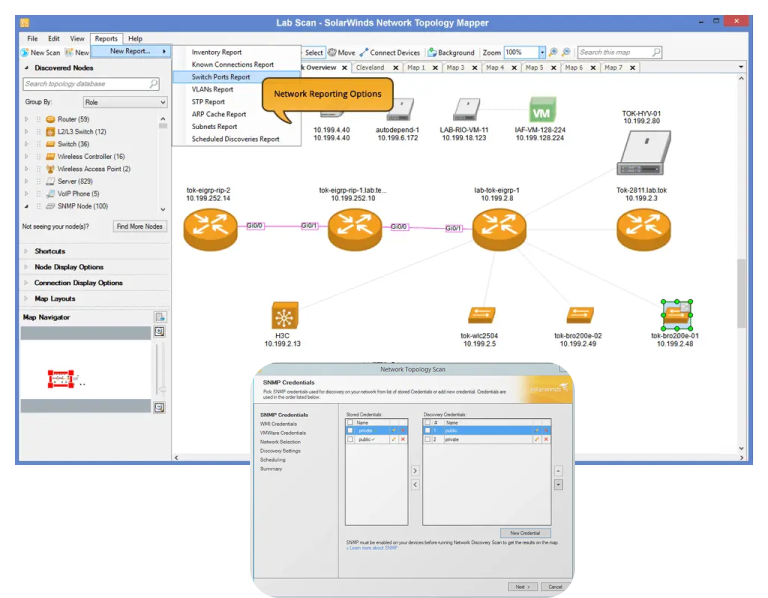Image resolution: width=768 pixels, height=598 pixels.
Task: Select the H3C switch node icon
Action: coord(285,315)
